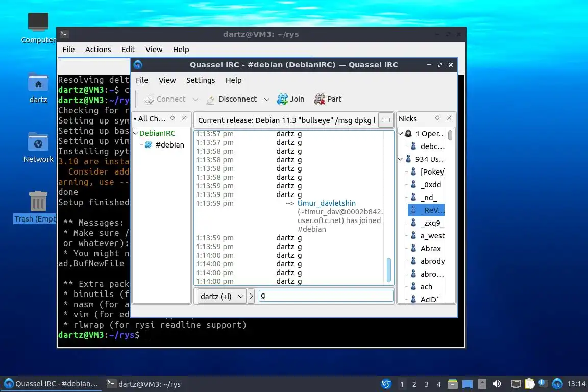Open the Network desktop icon
The width and height of the screenshot is (588, 392).
tap(38, 148)
